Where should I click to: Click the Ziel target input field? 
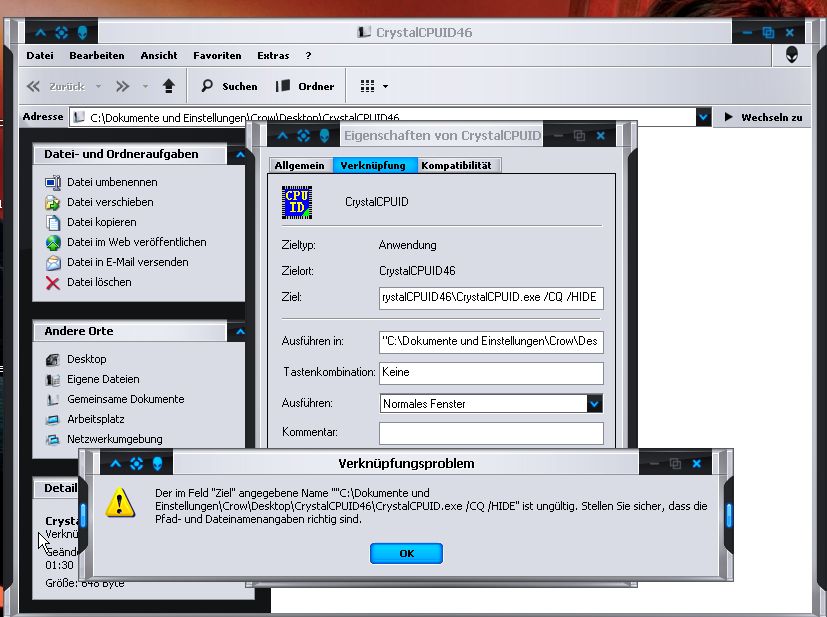pyautogui.click(x=491, y=297)
